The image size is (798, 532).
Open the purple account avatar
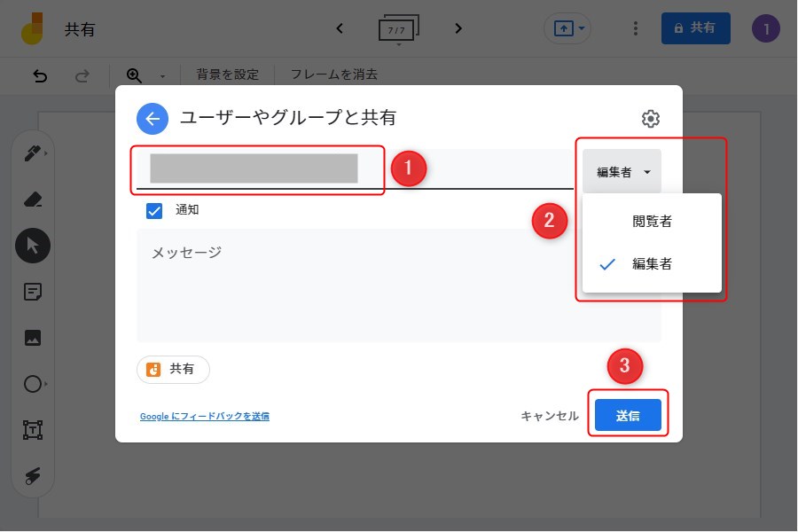[766, 28]
